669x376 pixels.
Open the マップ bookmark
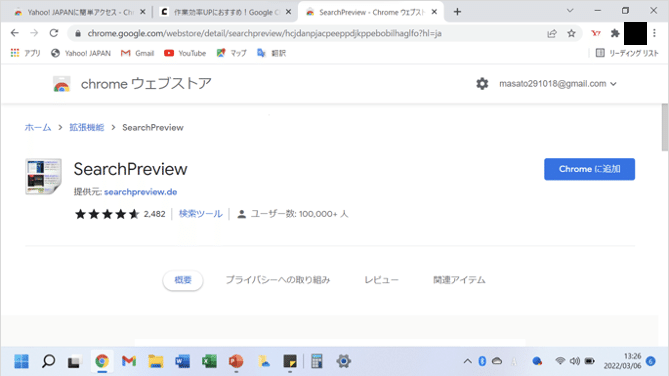pyautogui.click(x=231, y=53)
